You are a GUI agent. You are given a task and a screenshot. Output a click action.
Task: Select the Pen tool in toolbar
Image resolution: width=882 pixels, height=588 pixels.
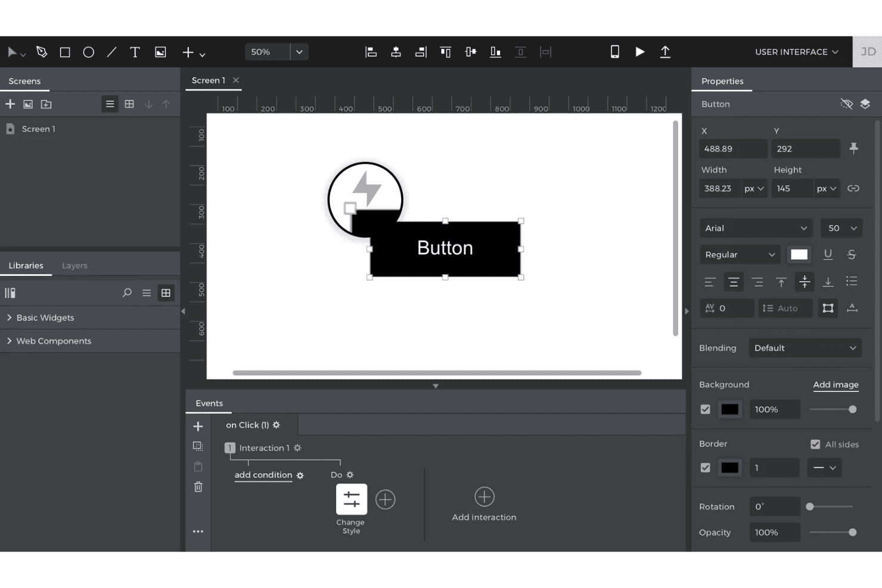42,52
